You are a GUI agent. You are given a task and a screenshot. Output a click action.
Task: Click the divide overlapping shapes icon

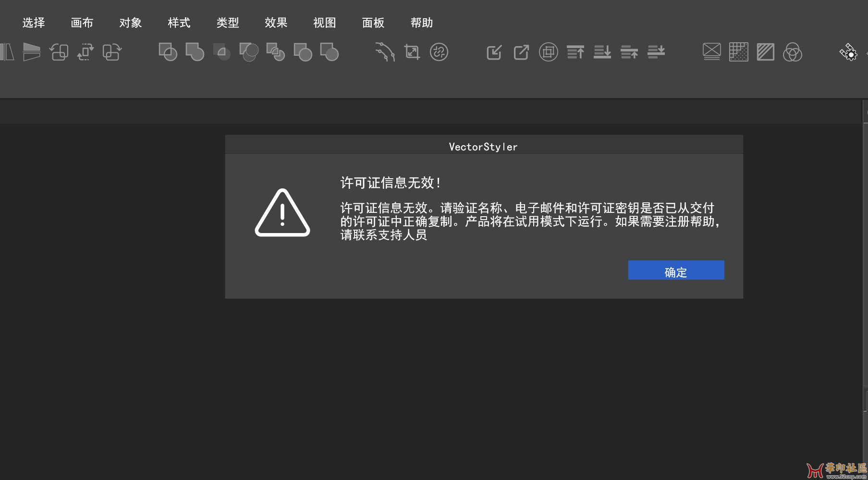point(276,52)
